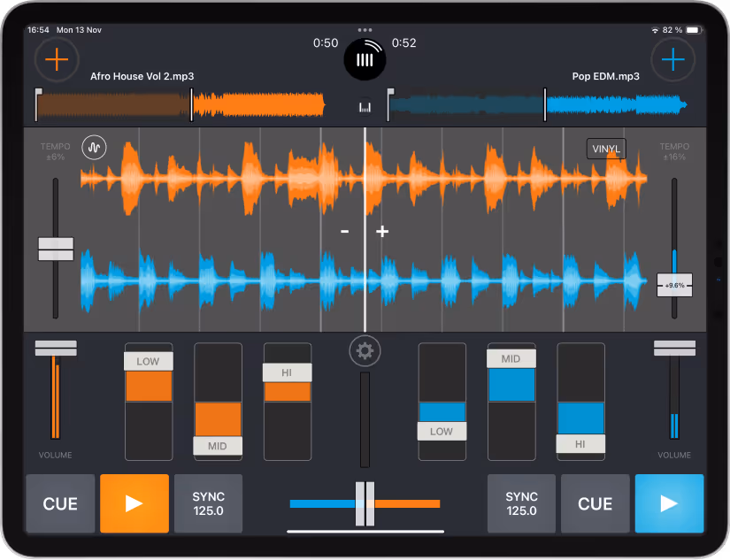The height and width of the screenshot is (560, 730).
Task: Toggle VINYL mode on the right deck
Action: (606, 148)
